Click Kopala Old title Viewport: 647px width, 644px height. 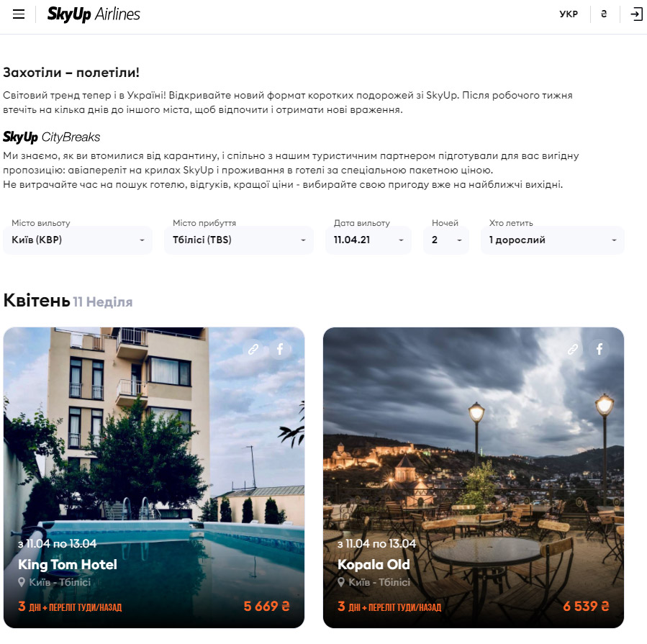374,564
